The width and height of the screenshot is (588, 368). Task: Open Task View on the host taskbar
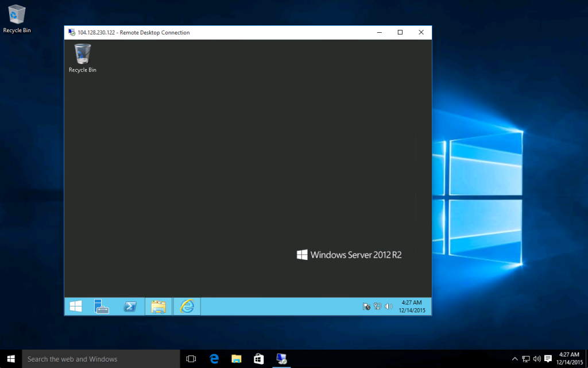point(191,358)
